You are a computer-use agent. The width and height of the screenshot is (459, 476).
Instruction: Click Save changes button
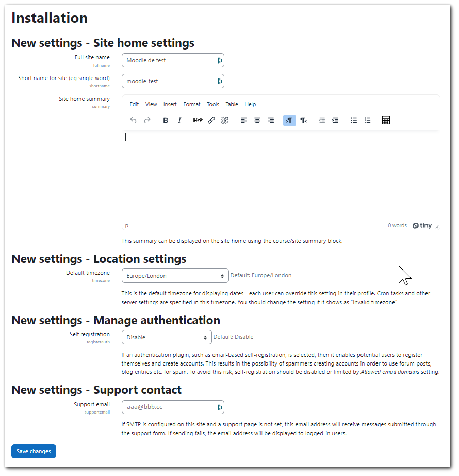click(34, 451)
